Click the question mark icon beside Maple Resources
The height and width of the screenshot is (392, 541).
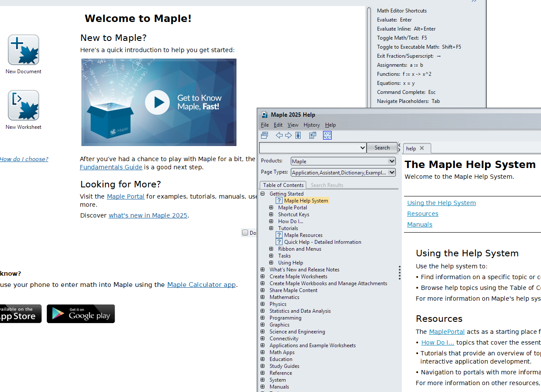pyautogui.click(x=279, y=235)
